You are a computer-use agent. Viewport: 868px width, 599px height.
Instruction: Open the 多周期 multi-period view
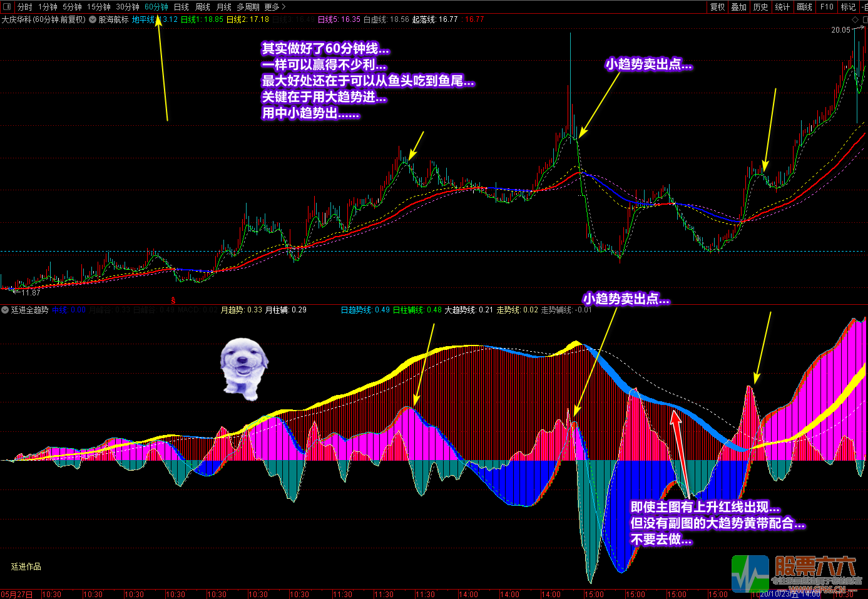248,7
